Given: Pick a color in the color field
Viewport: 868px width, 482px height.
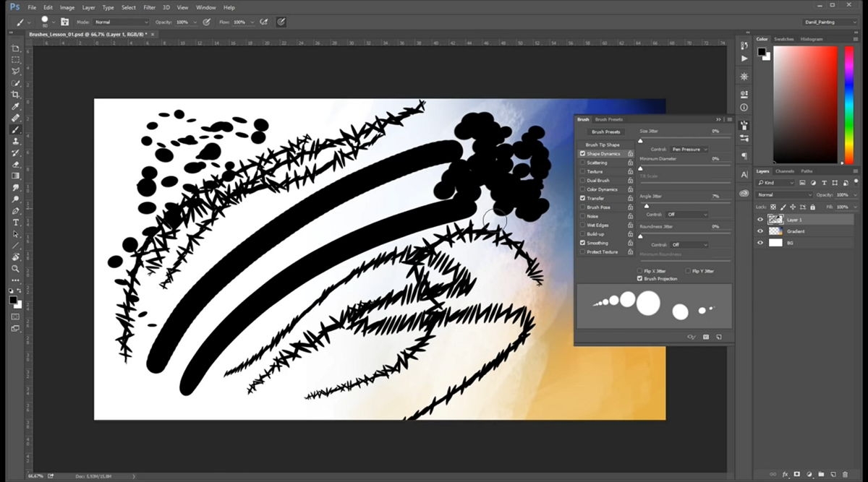Looking at the screenshot, I should tap(804, 104).
